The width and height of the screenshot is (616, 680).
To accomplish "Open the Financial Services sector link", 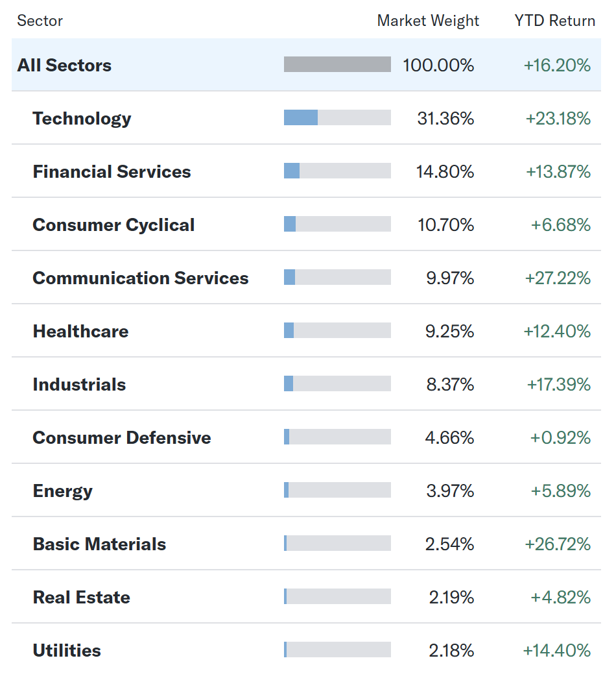I will point(112,171).
